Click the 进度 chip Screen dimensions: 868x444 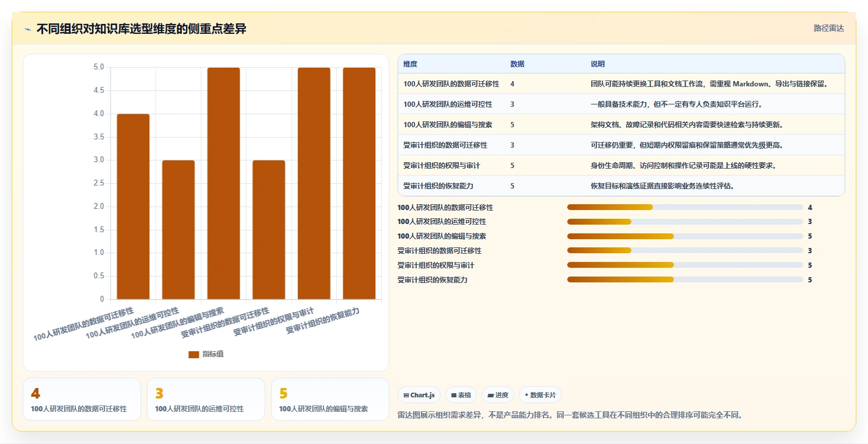coord(498,395)
